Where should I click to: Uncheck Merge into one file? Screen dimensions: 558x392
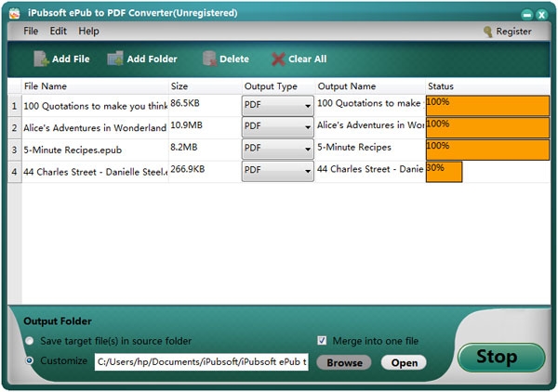point(322,341)
